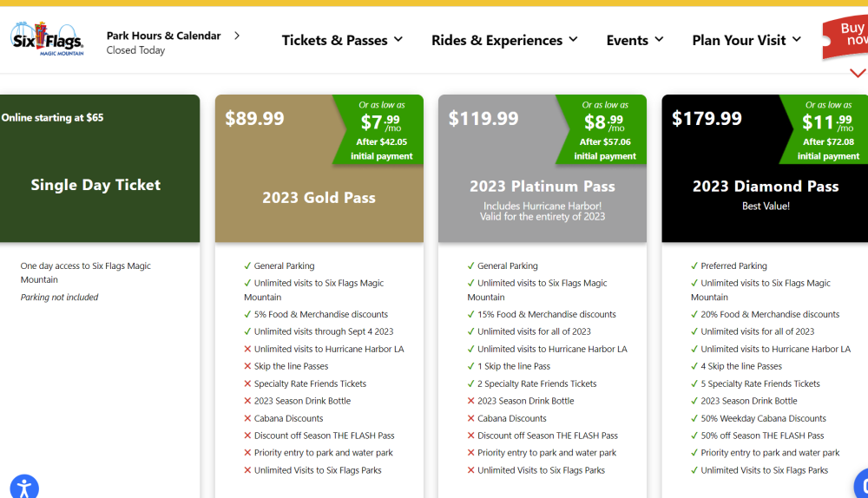Viewport: 868px width, 498px height.
Task: Select the Single Day Ticket card
Action: (95, 185)
